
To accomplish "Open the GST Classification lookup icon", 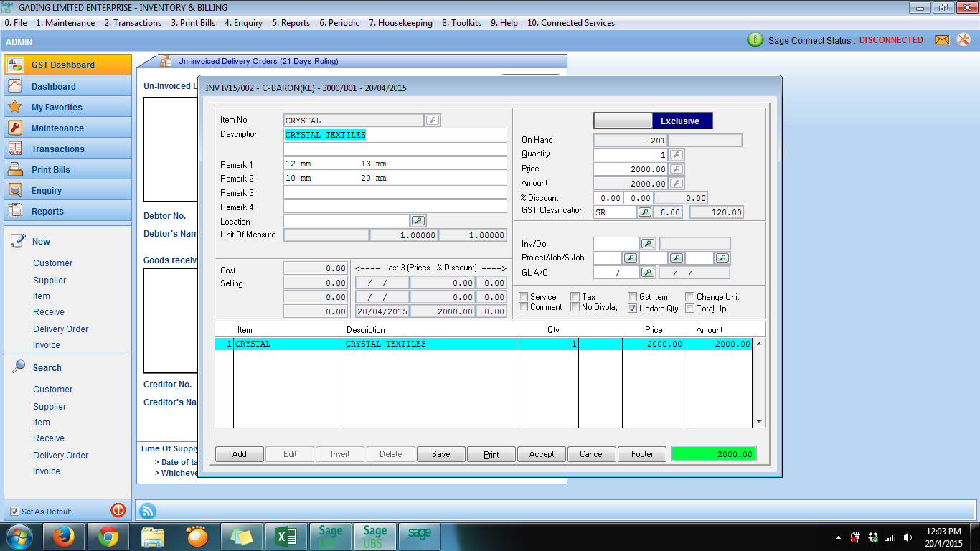I will 645,212.
